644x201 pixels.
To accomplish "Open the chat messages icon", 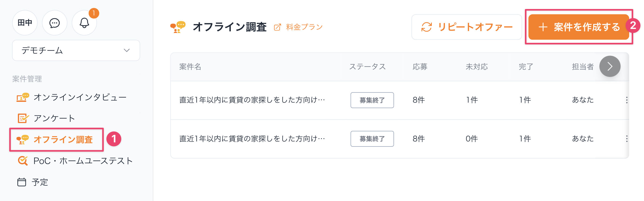I will click(x=55, y=23).
